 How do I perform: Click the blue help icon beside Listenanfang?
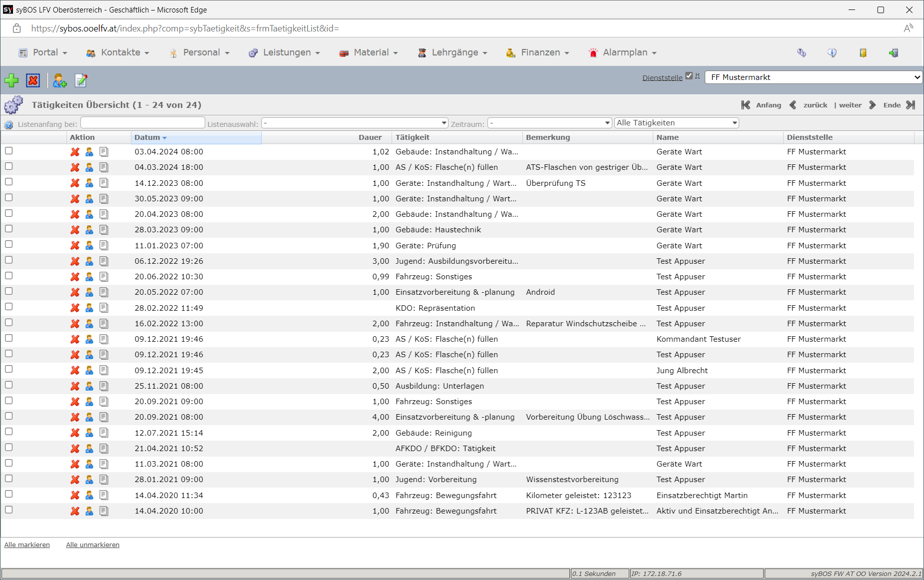(8, 124)
